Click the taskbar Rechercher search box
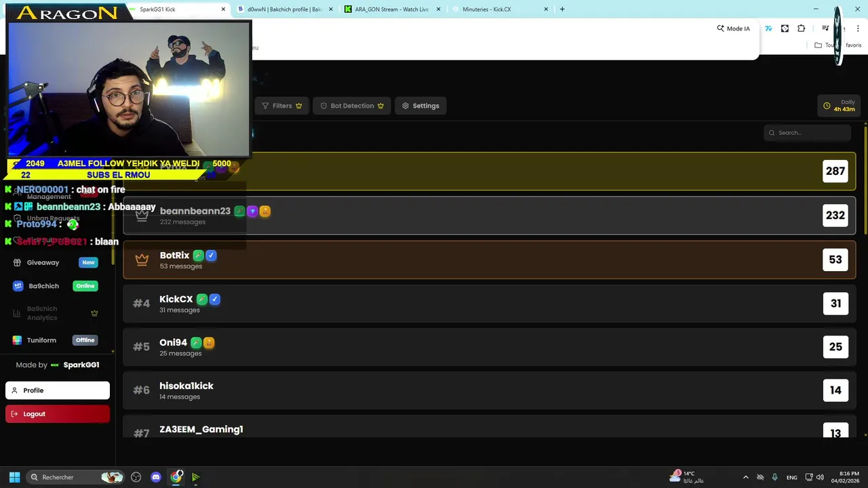 coord(76,477)
